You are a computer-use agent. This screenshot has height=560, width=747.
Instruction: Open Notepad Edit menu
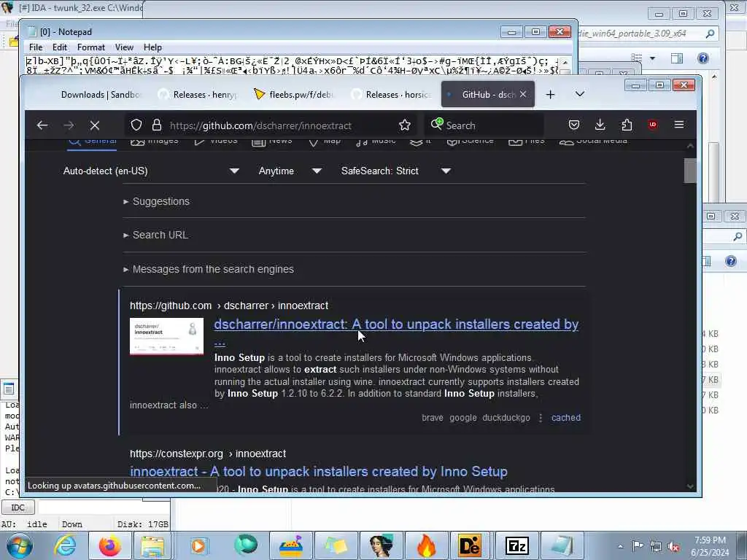(x=60, y=47)
